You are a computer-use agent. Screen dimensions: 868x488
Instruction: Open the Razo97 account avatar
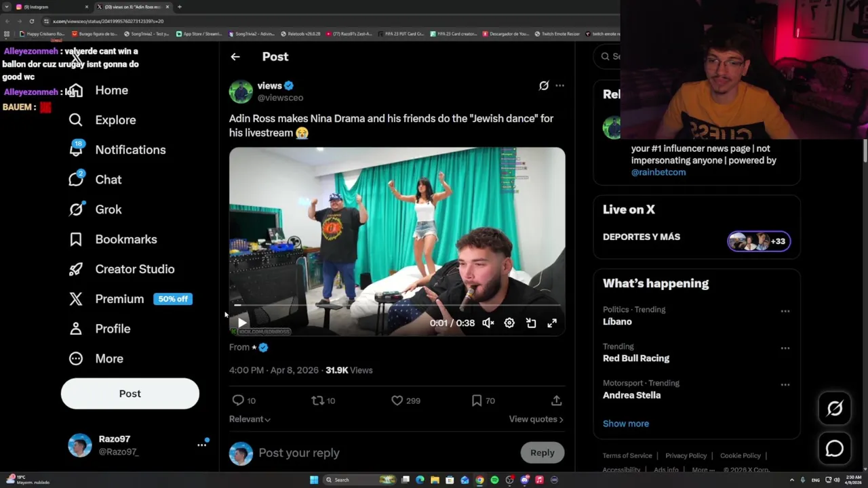click(80, 445)
